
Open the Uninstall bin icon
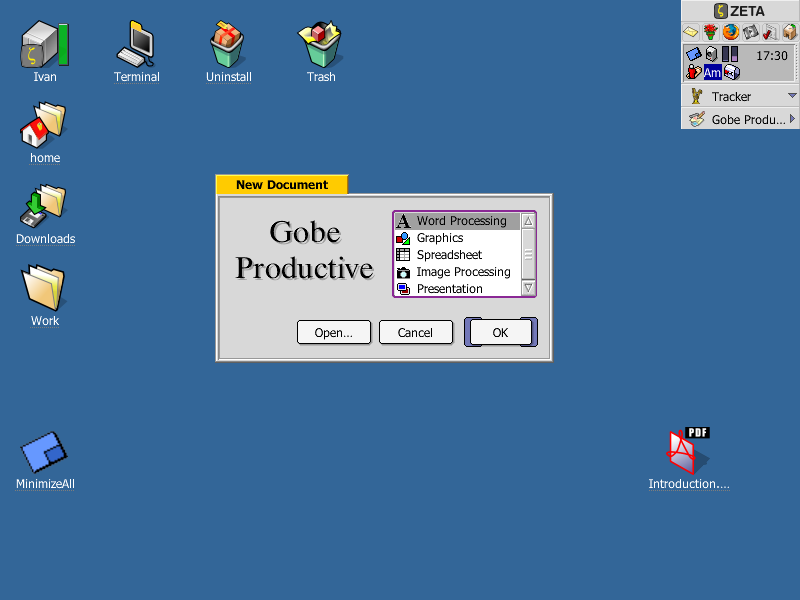pyautogui.click(x=228, y=44)
